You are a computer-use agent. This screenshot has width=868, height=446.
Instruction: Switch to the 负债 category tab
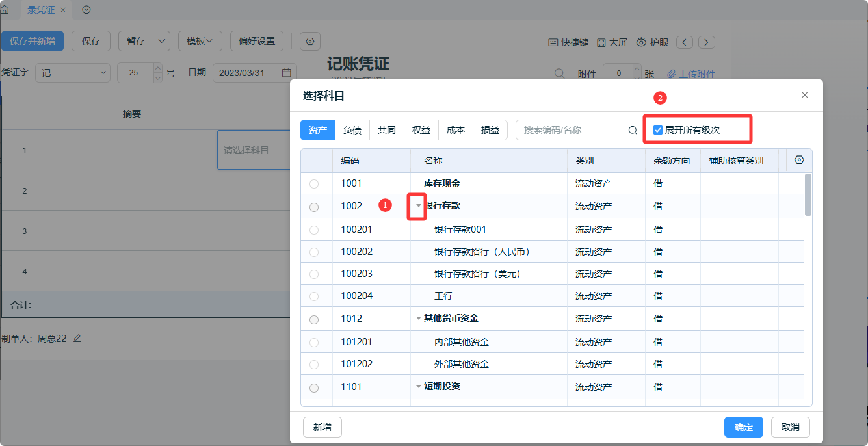[x=352, y=130]
